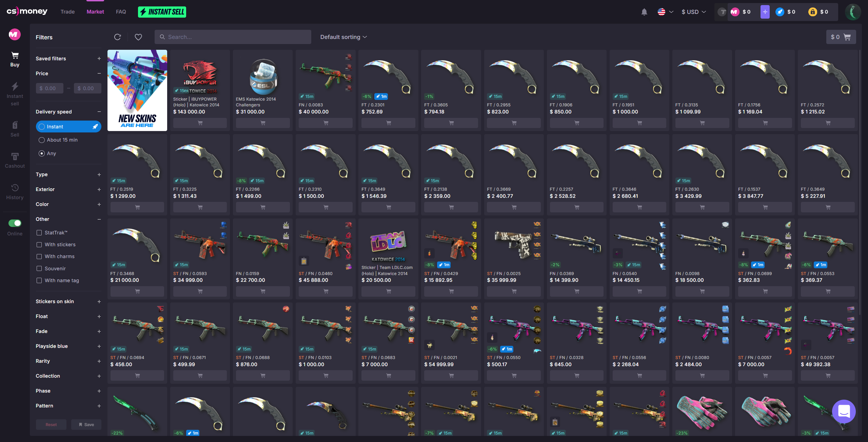Click cs.money logo
The height and width of the screenshot is (442, 868).
click(x=27, y=12)
